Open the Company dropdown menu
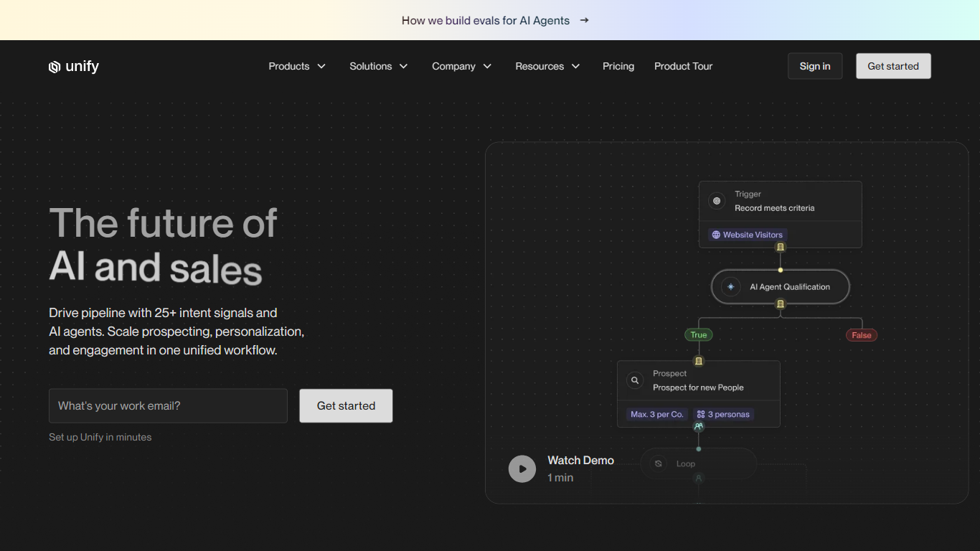Viewport: 980px width, 551px height. tap(462, 66)
